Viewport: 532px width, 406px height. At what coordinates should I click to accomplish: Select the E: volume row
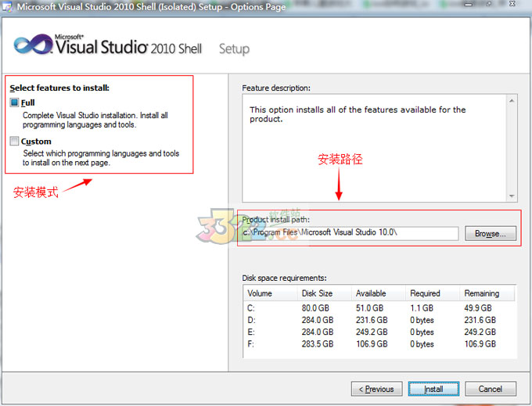(x=379, y=332)
